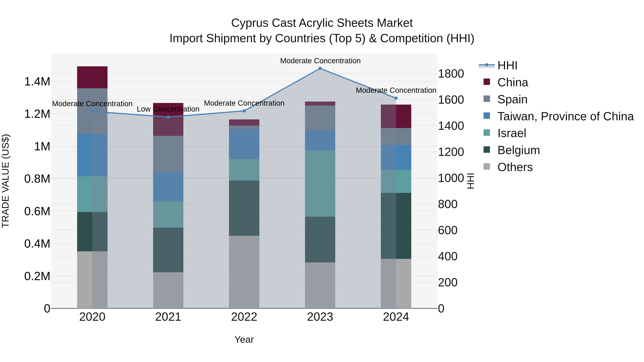Click the 2021 Spain bar segment

168,154
